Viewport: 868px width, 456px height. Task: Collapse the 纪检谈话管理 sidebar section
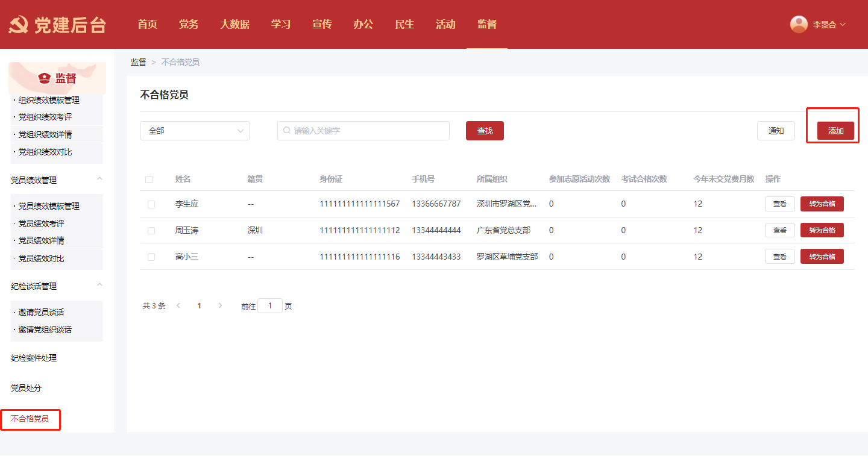tap(100, 286)
